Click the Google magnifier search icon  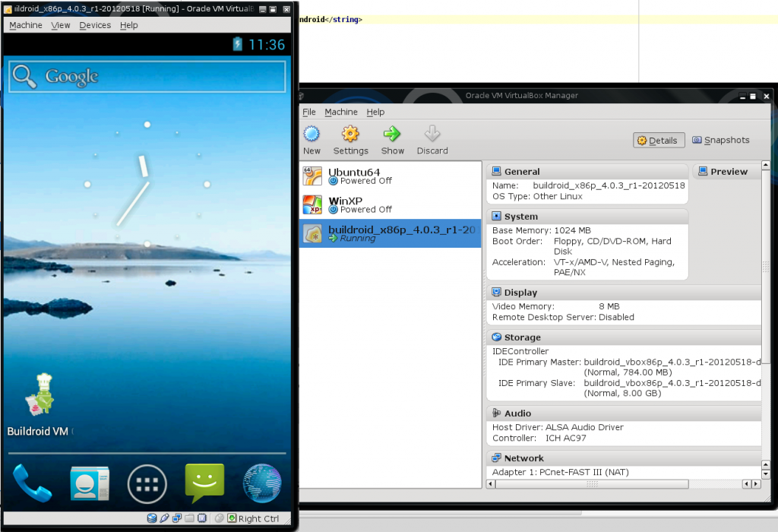[24, 77]
